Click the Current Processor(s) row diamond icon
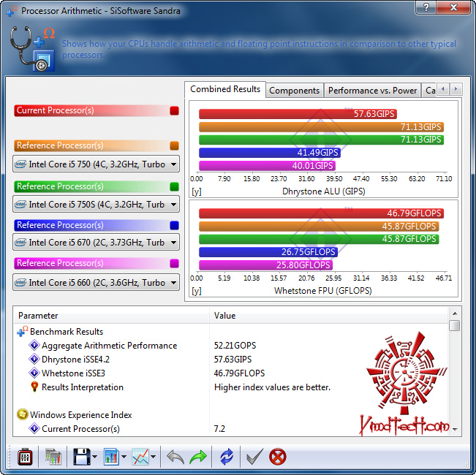 click(x=34, y=428)
